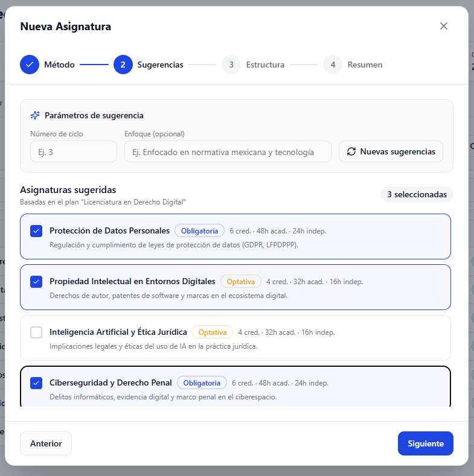Viewport: 474px width, 476px height.
Task: Jump to the Resumen step label
Action: pos(365,65)
